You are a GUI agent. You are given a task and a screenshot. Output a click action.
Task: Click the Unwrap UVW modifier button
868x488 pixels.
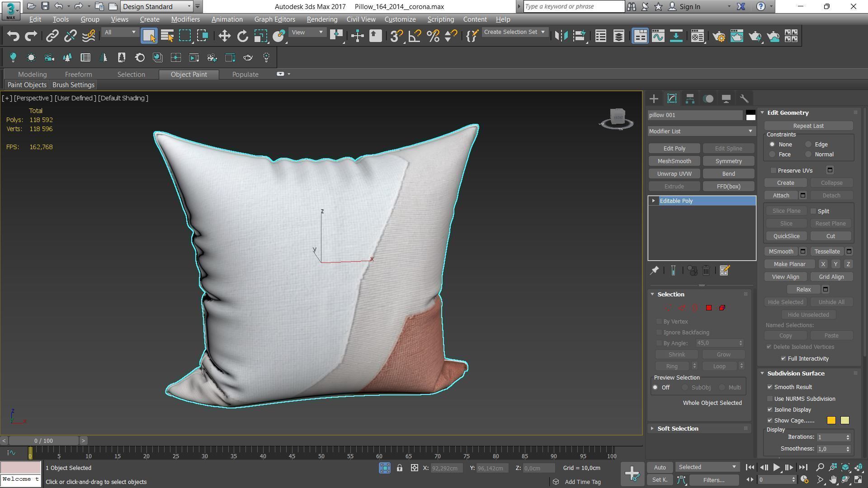674,174
